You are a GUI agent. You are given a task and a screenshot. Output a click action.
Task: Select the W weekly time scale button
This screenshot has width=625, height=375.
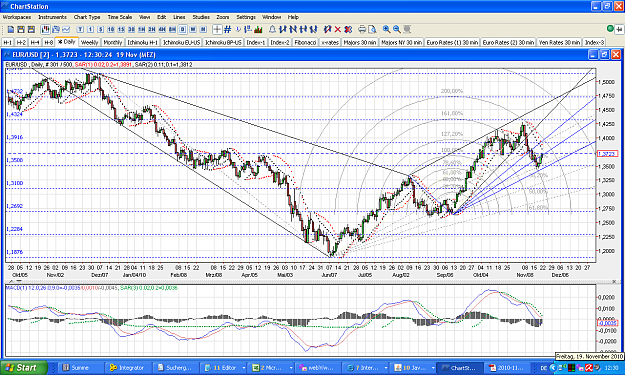193,29
